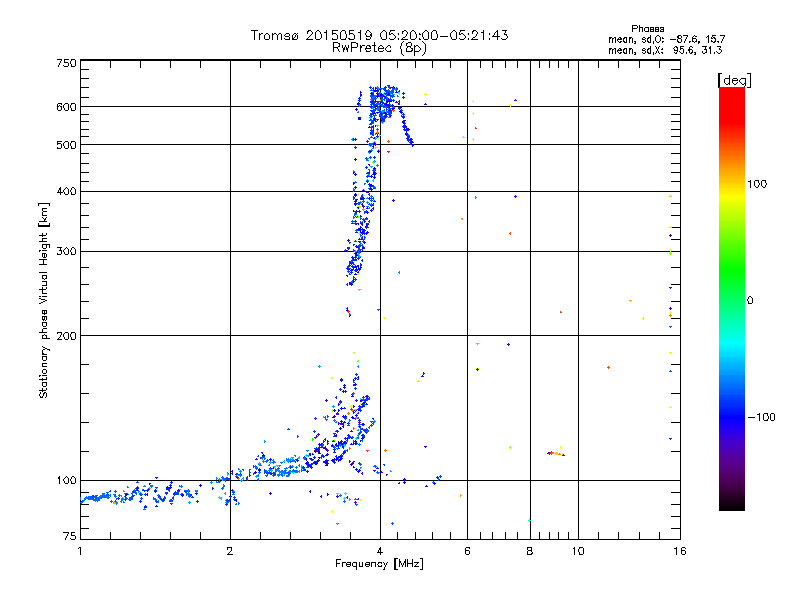Click the y-axis tick label '75'

pyautogui.click(x=70, y=536)
